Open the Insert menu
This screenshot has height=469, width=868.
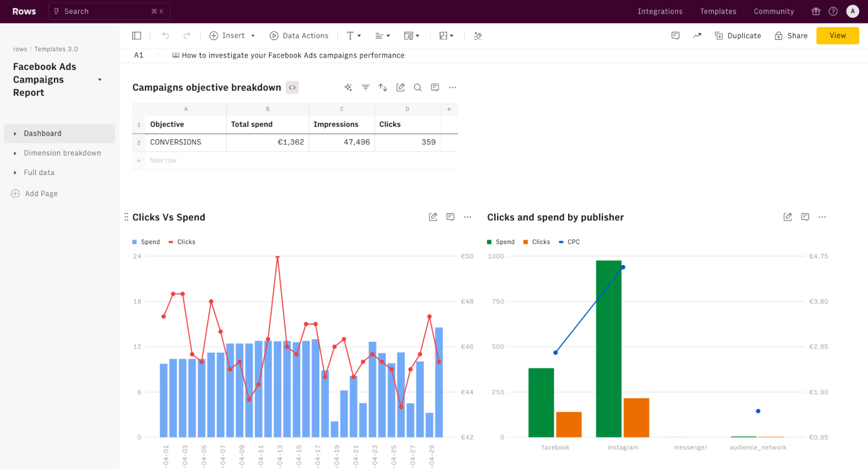231,36
